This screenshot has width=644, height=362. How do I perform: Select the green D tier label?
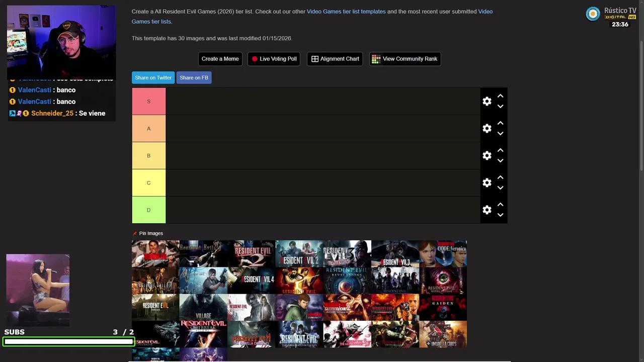point(148,210)
